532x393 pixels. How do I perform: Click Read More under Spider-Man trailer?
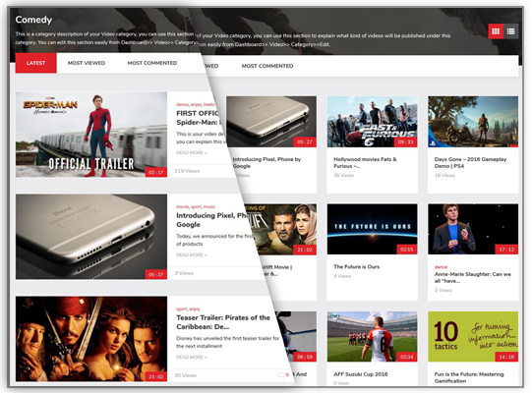(x=192, y=152)
